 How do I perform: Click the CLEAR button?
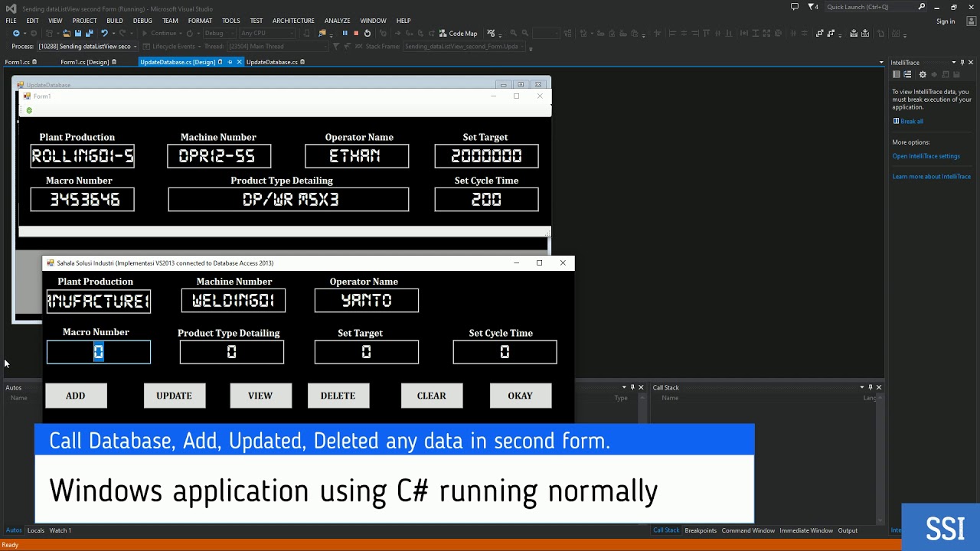tap(432, 396)
